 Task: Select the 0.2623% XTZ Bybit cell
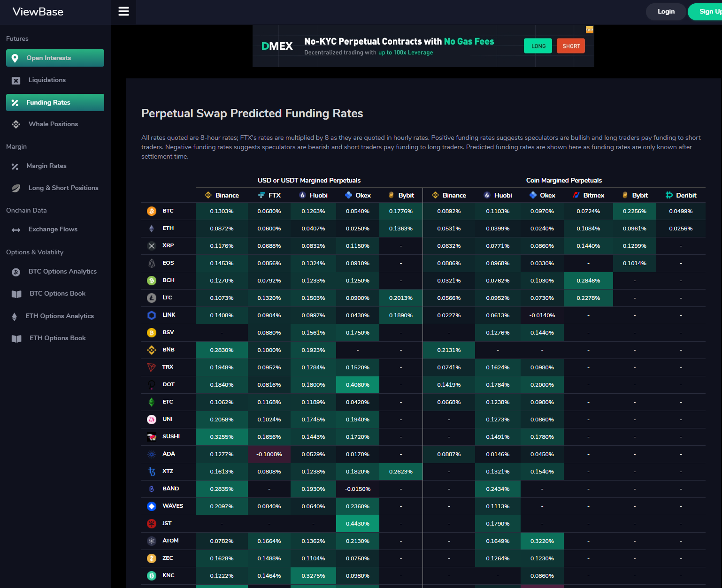click(401, 472)
